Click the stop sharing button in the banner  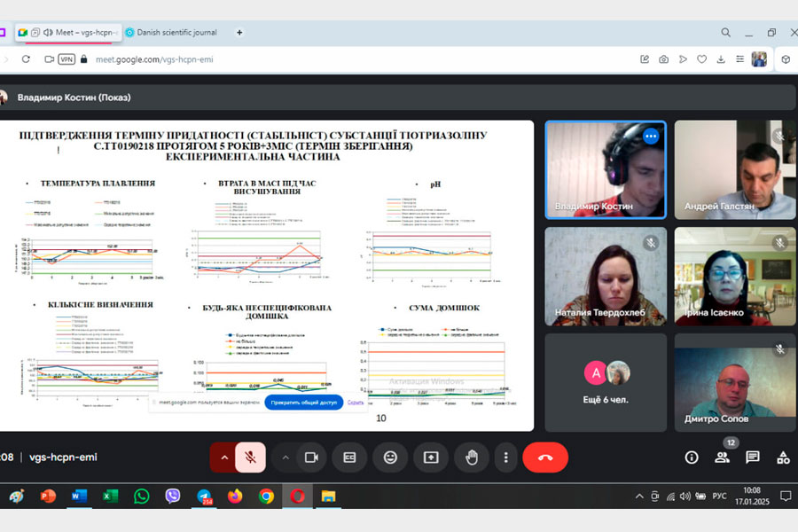tap(304, 403)
